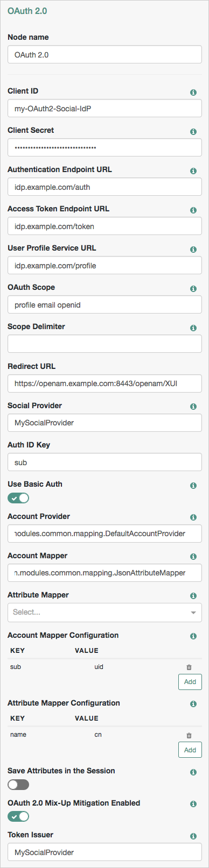Show help for Account Provider field
Screen dimensions: 209x868
click(193, 517)
